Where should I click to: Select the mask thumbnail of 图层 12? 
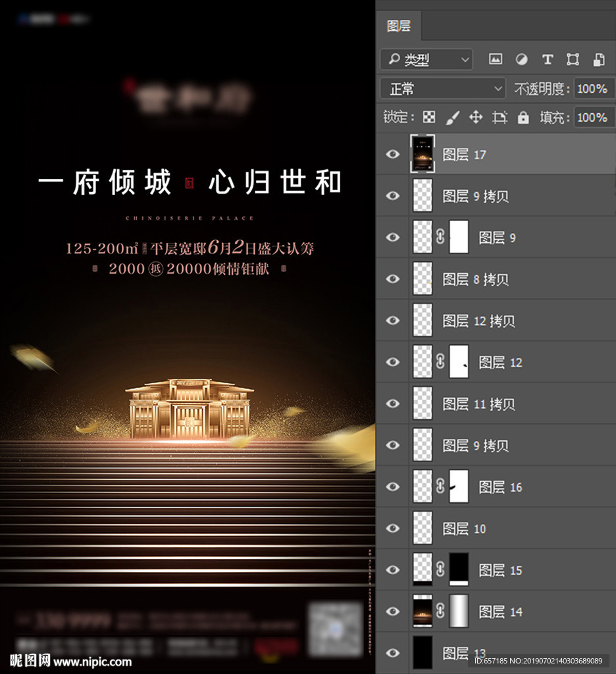click(x=459, y=361)
